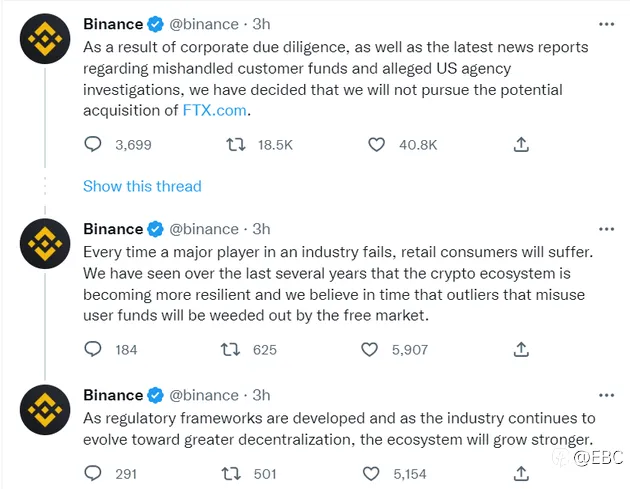Image resolution: width=630 pixels, height=489 pixels.
Task: Reply to the tweet with 184 replies
Action: (x=93, y=349)
